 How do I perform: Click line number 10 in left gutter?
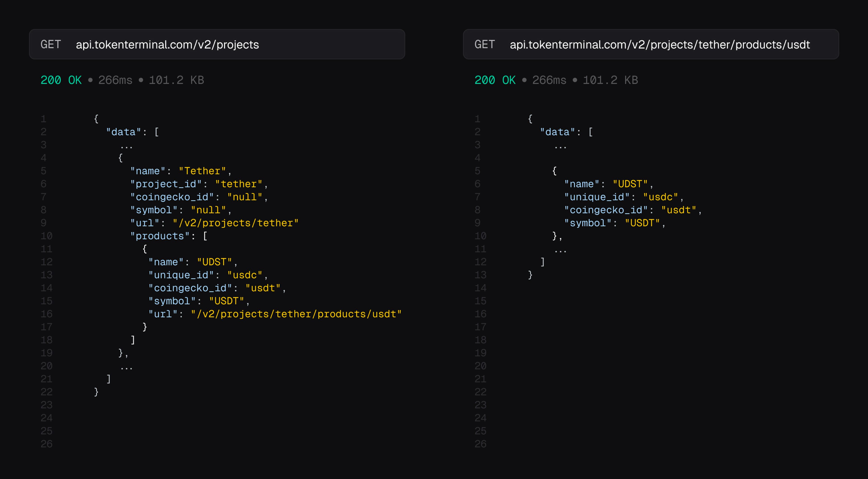[47, 236]
